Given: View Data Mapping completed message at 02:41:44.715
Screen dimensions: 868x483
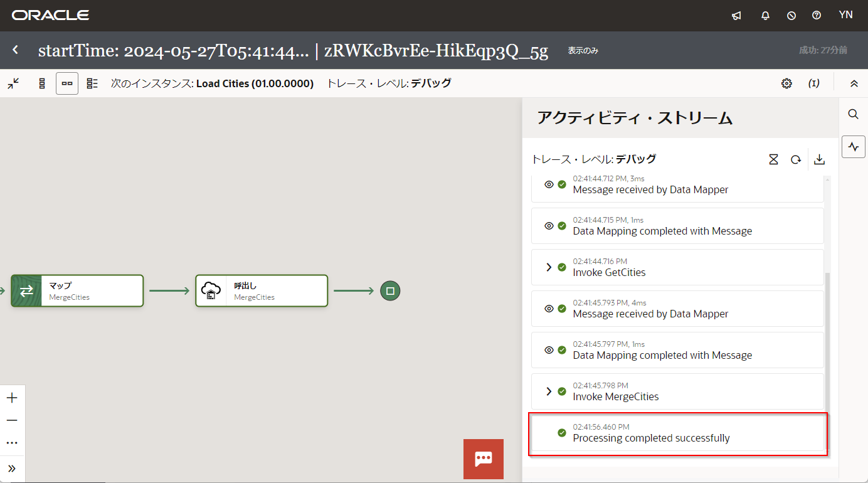Looking at the screenshot, I should click(x=549, y=226).
